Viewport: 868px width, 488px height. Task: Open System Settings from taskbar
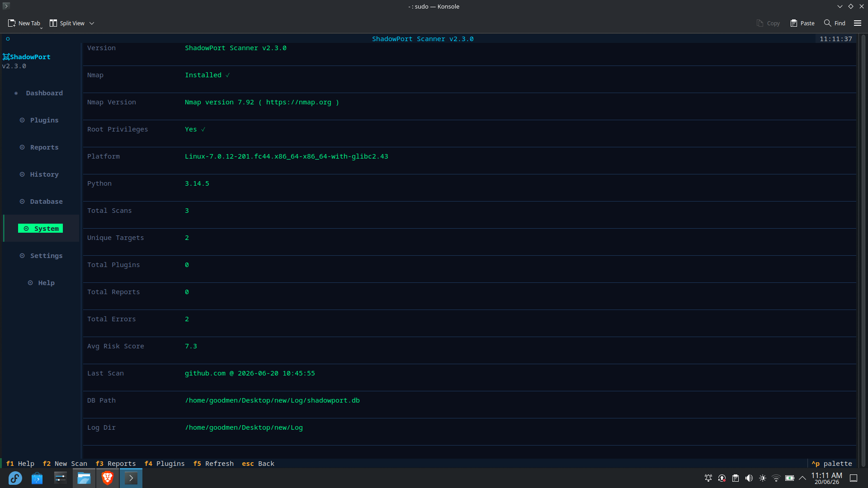click(61, 478)
